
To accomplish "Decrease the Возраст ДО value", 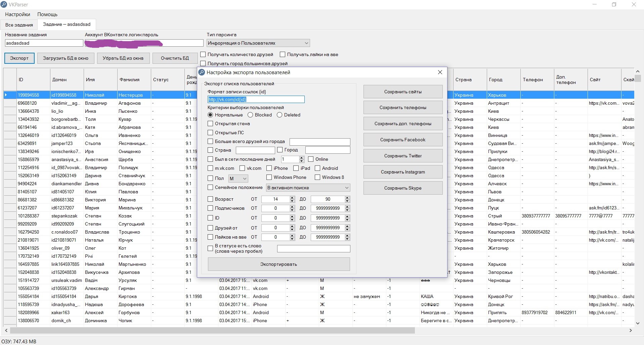I will tap(347, 201).
